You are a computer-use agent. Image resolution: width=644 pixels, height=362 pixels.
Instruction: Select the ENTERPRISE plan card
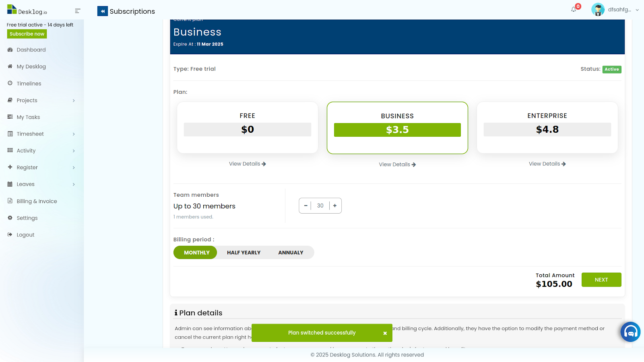547,128
